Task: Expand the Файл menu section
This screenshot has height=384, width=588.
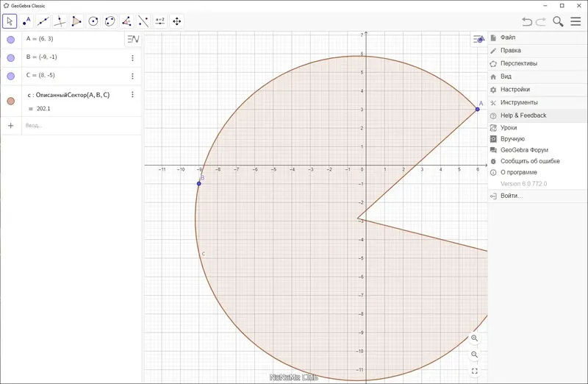Action: click(x=507, y=38)
